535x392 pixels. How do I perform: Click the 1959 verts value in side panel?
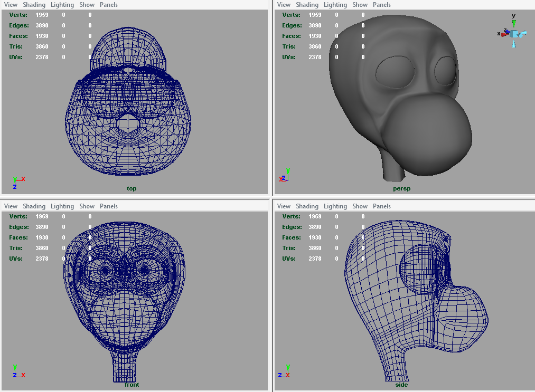(315, 216)
